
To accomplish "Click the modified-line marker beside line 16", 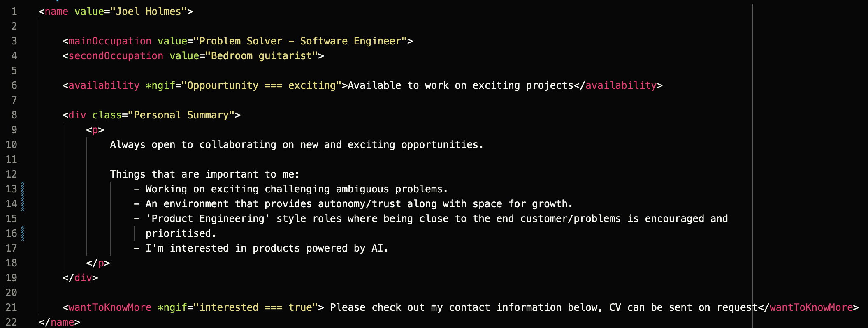I will [23, 233].
